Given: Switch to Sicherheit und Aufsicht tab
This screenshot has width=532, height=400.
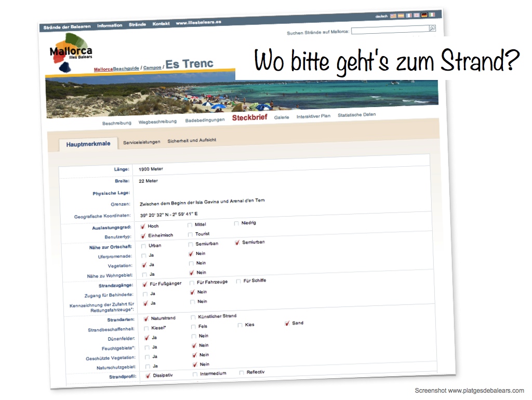Looking at the screenshot, I should coord(192,140).
